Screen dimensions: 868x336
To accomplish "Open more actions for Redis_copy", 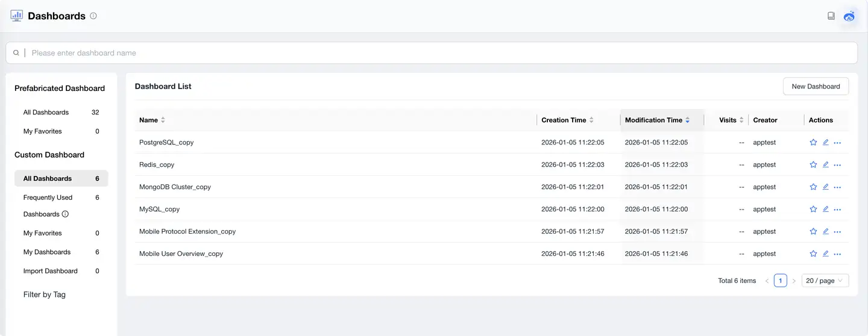I will click(x=837, y=165).
